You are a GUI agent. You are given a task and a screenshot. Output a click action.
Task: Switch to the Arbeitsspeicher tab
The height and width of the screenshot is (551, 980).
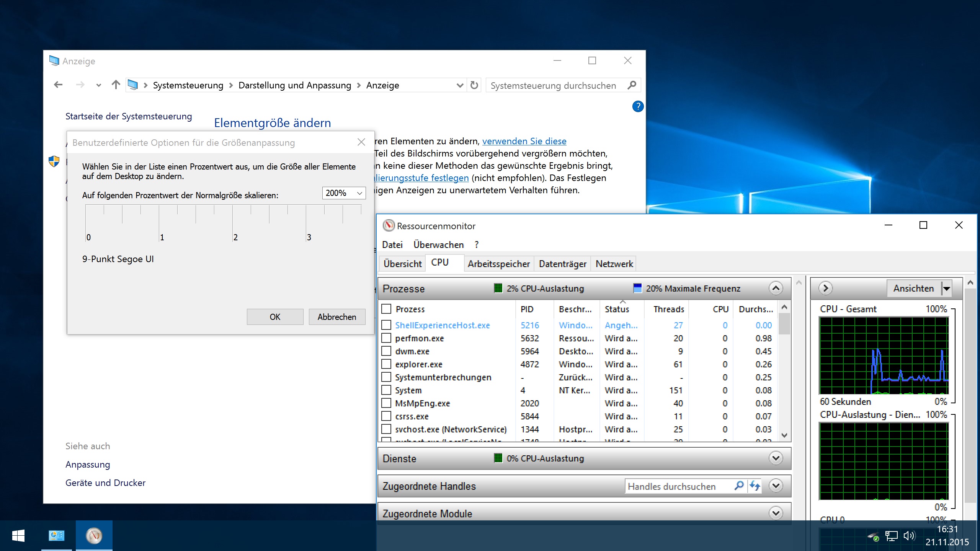point(498,264)
